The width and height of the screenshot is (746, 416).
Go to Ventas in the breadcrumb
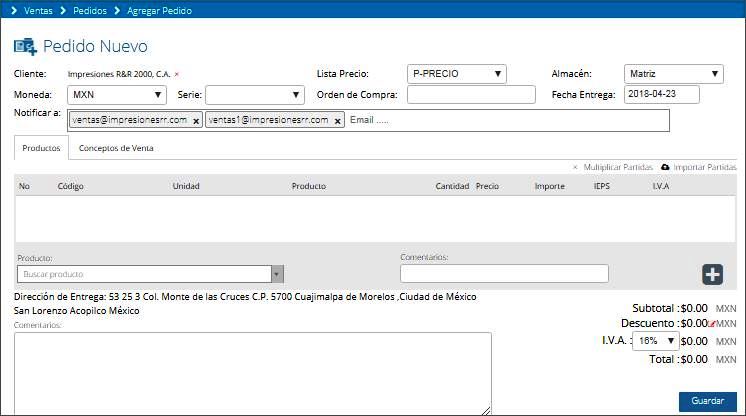38,10
